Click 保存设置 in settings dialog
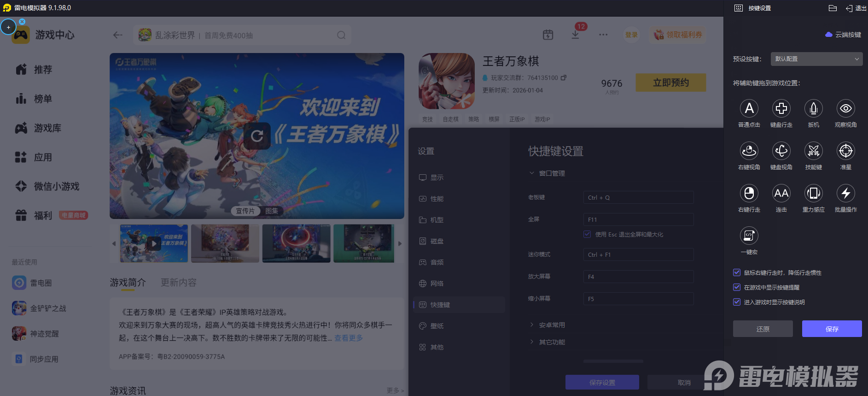 [x=602, y=382]
